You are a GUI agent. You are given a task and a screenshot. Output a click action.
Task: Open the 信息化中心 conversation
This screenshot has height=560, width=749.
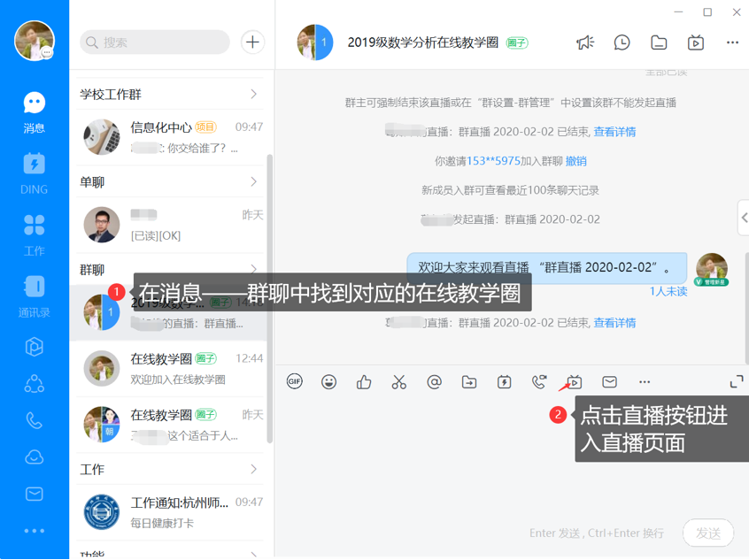pyautogui.click(x=170, y=137)
